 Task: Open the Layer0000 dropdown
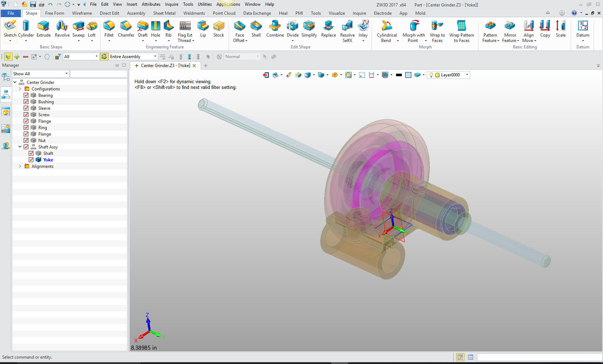(467, 75)
